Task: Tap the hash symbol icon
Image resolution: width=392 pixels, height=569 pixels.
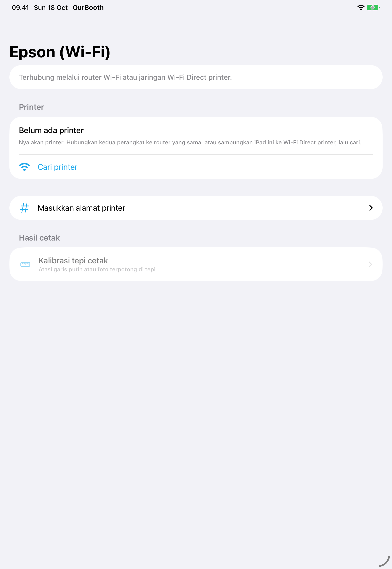Action: 24,208
